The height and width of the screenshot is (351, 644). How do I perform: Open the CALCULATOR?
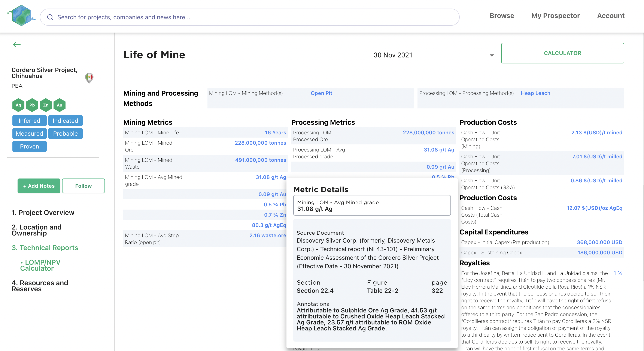(562, 53)
